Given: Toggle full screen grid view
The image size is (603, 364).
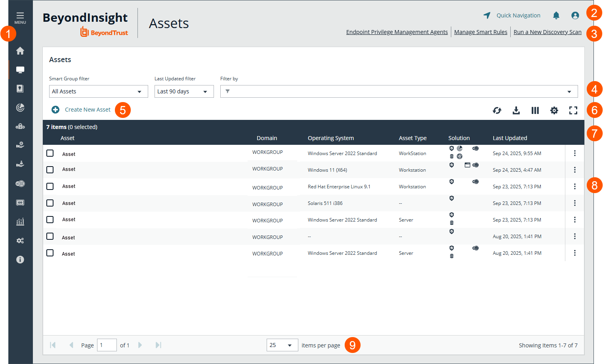Looking at the screenshot, I should (x=573, y=110).
